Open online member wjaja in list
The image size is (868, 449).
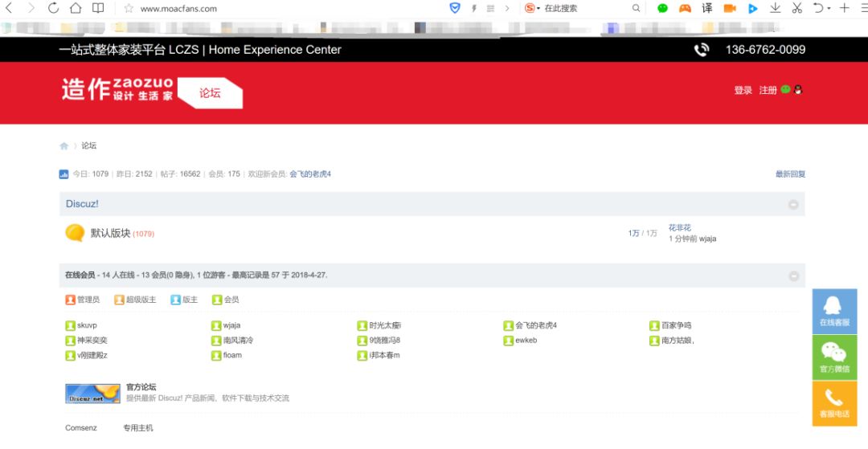click(x=232, y=325)
